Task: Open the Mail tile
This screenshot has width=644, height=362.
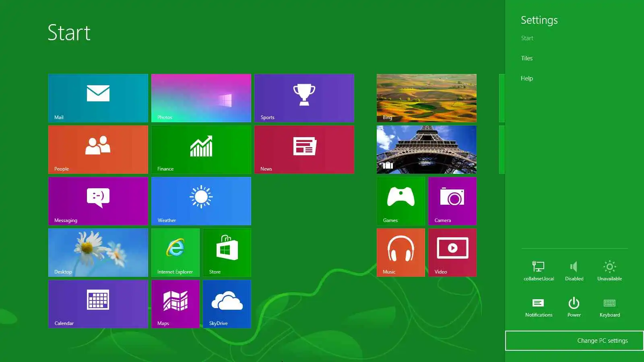Action: (98, 98)
